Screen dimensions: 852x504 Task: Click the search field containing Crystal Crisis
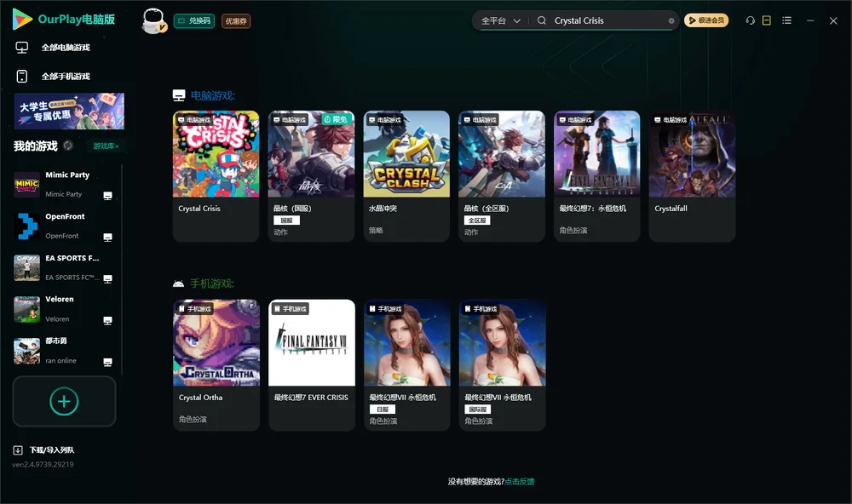pos(607,20)
